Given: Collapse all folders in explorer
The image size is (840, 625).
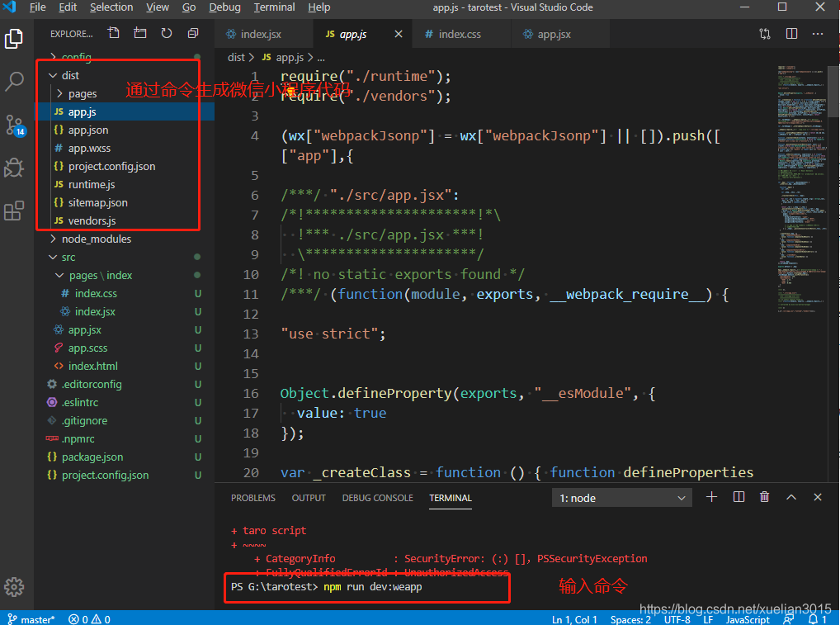Looking at the screenshot, I should click(193, 33).
